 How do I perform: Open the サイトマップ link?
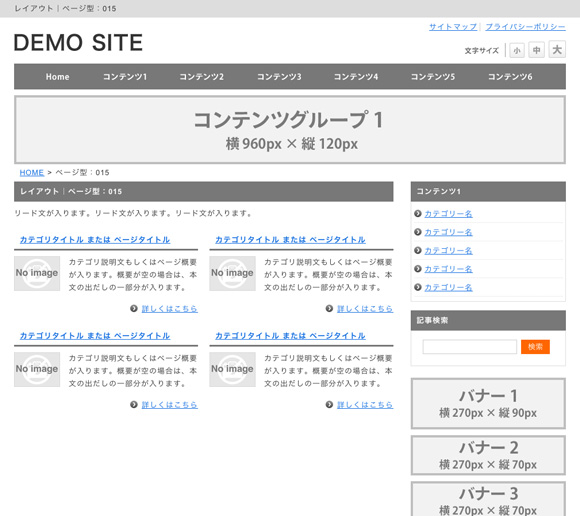coord(453,27)
